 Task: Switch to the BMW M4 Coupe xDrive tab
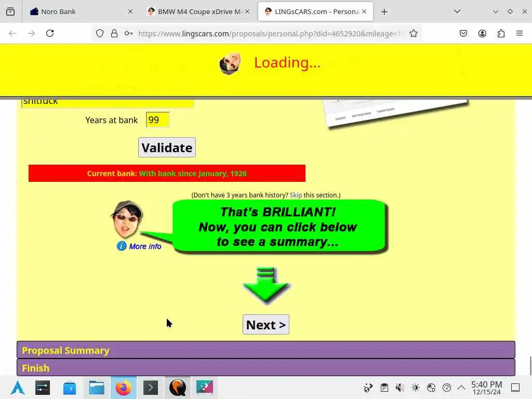tap(199, 11)
